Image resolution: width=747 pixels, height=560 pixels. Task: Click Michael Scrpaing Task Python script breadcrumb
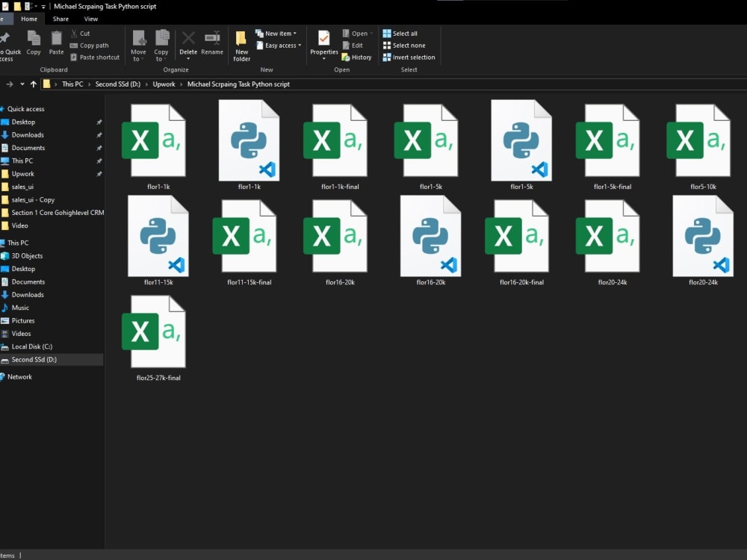click(x=238, y=84)
